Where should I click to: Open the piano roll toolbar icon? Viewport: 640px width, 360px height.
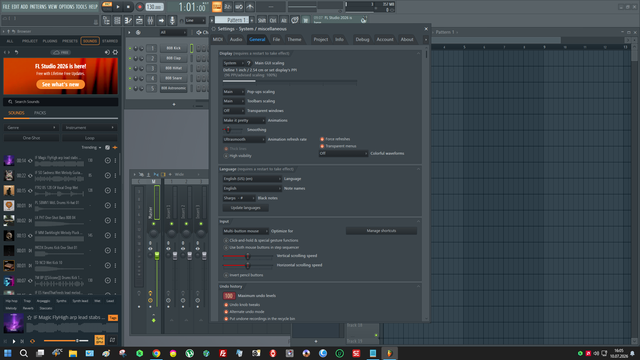click(128, 20)
